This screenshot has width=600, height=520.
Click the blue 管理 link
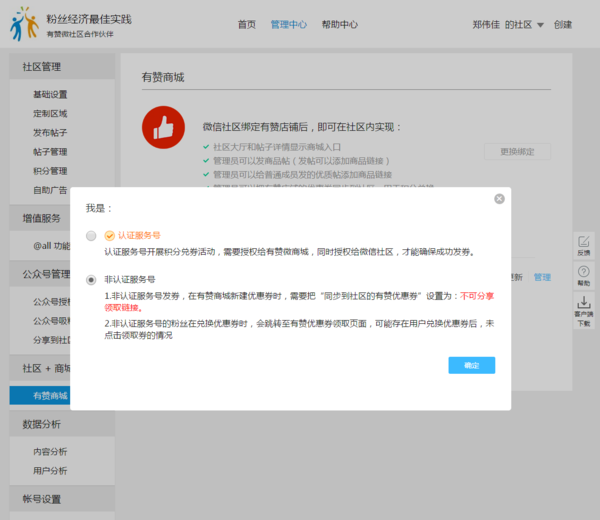542,277
